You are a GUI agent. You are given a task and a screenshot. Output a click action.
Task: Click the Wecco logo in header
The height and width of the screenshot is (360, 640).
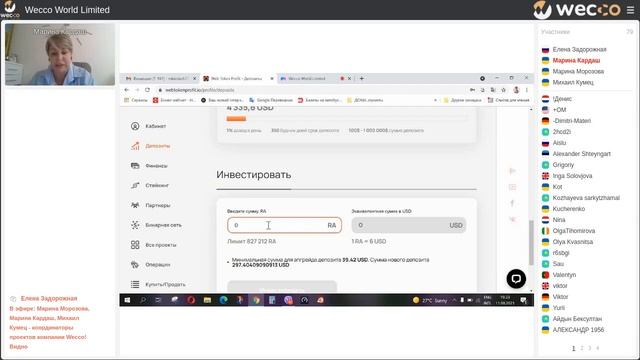(577, 10)
